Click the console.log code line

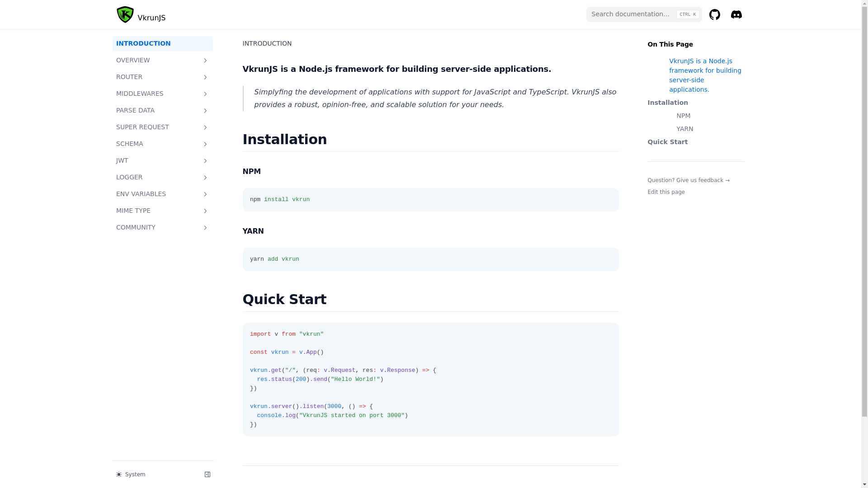[x=332, y=416]
